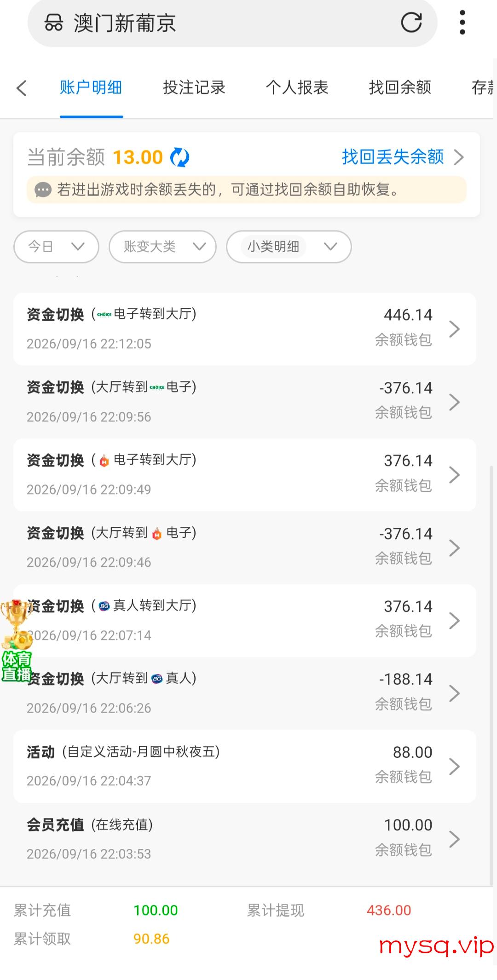Viewport: 497px width, 980px height.
Task: Switch to the 个人报表 tab
Action: tap(297, 87)
